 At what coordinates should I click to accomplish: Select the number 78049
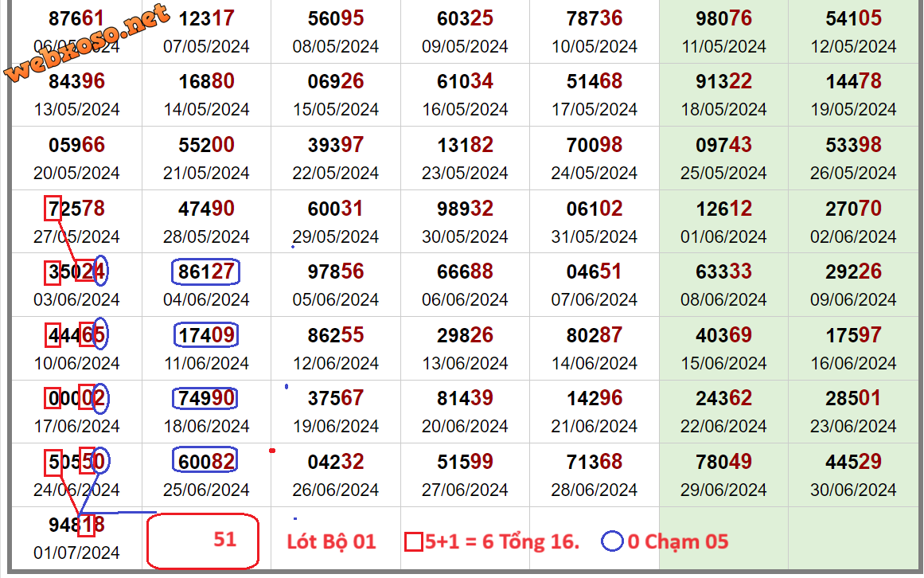(723, 462)
